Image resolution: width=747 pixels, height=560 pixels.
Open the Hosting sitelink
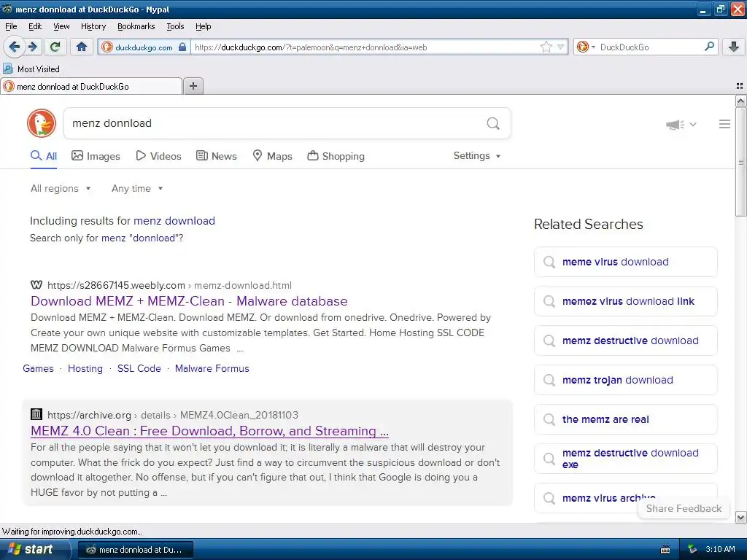[x=85, y=368]
